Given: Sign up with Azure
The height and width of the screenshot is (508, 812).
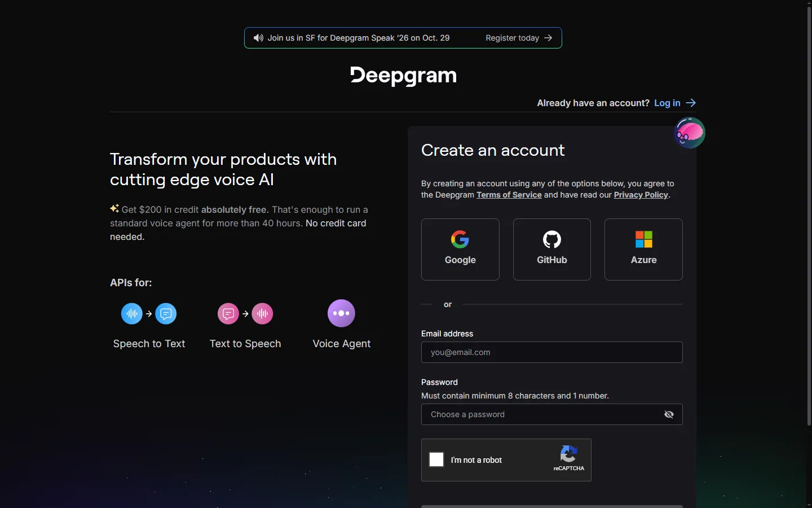Looking at the screenshot, I should tap(643, 249).
